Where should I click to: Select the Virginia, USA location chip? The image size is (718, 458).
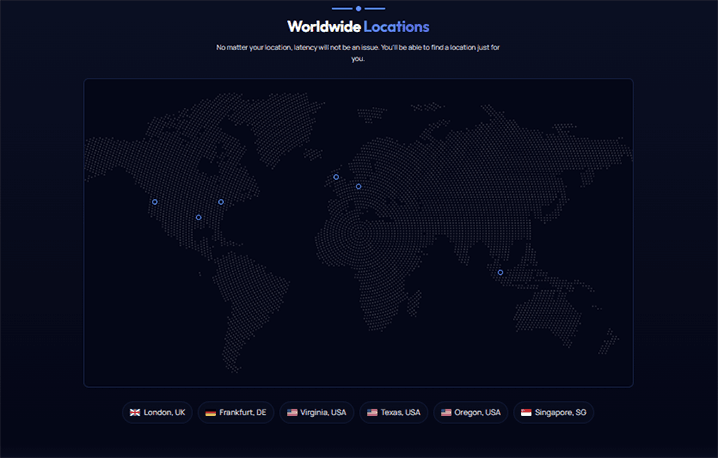pyautogui.click(x=316, y=413)
